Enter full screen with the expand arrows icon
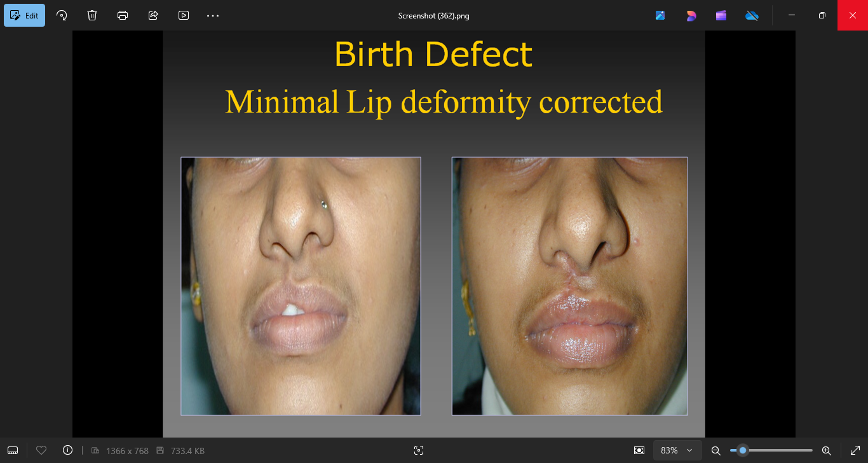The height and width of the screenshot is (463, 868). [x=855, y=450]
